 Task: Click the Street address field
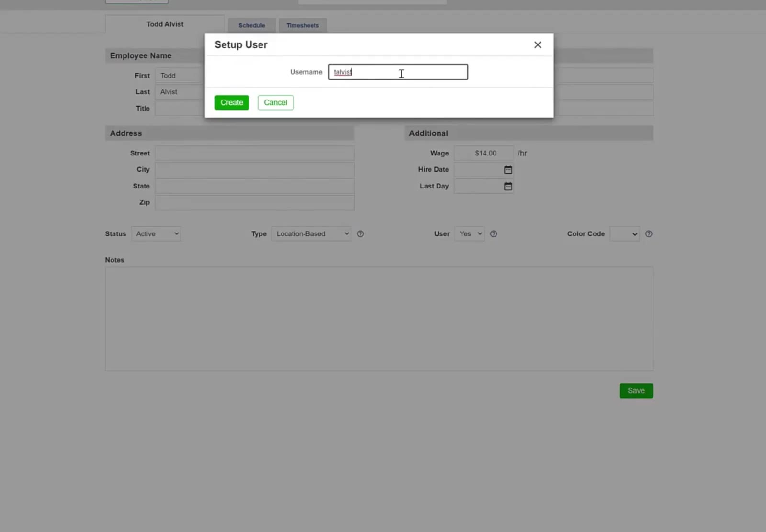(x=255, y=153)
